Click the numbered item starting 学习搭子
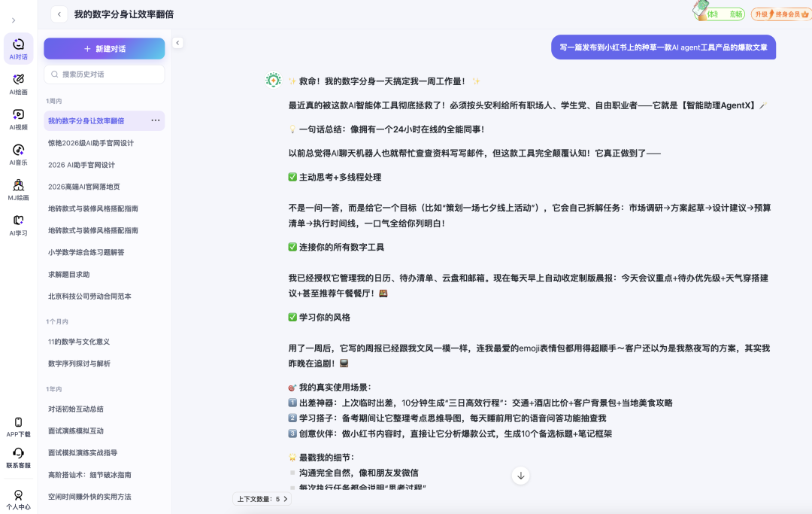This screenshot has width=812, height=514. pyautogui.click(x=447, y=418)
